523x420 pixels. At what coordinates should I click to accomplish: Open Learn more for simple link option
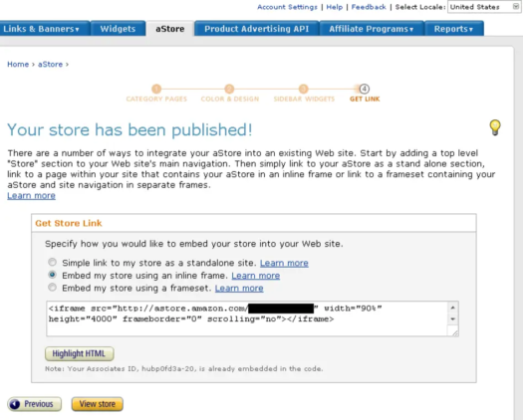tap(284, 263)
